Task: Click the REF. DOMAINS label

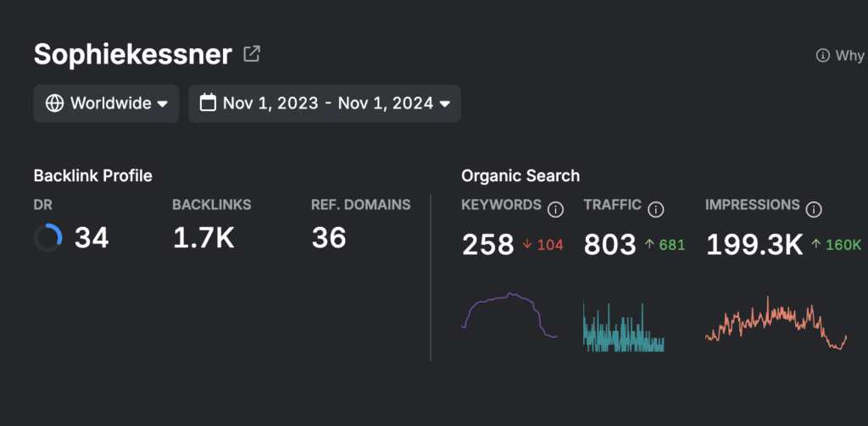Action: 361,205
